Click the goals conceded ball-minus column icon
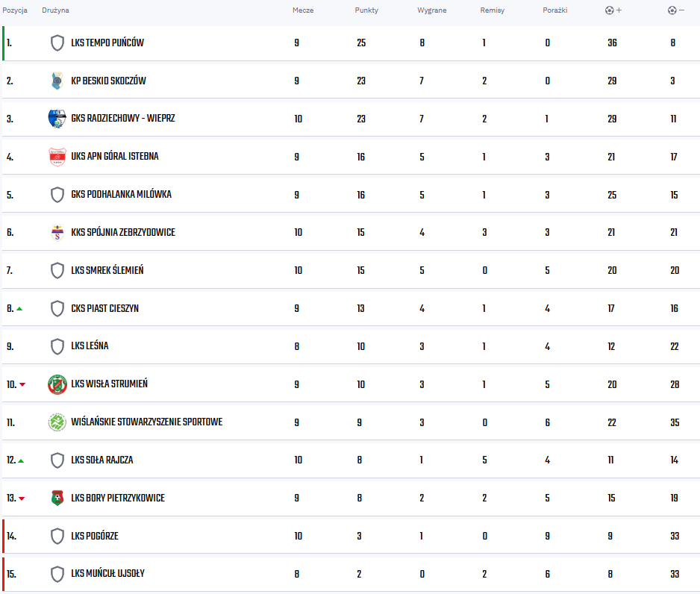 (x=676, y=10)
